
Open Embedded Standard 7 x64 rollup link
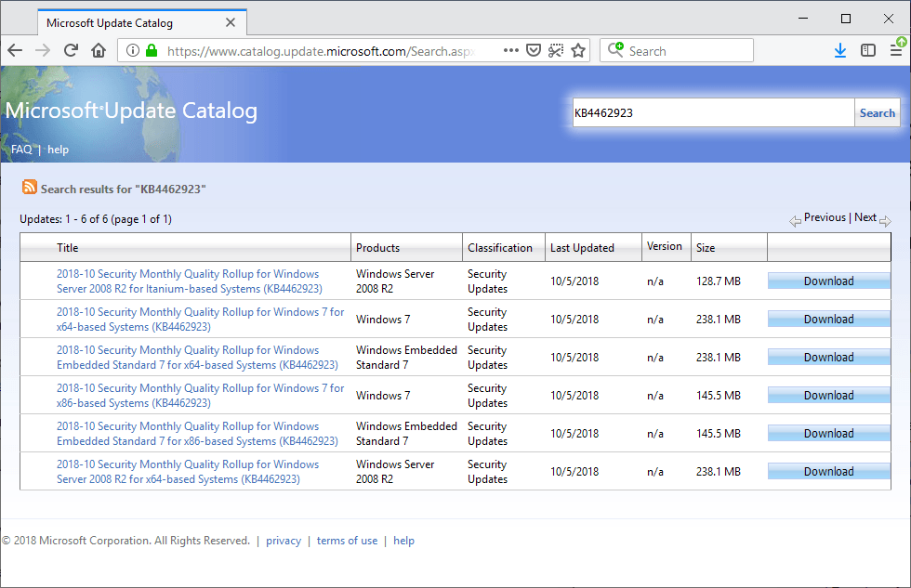pos(197,358)
